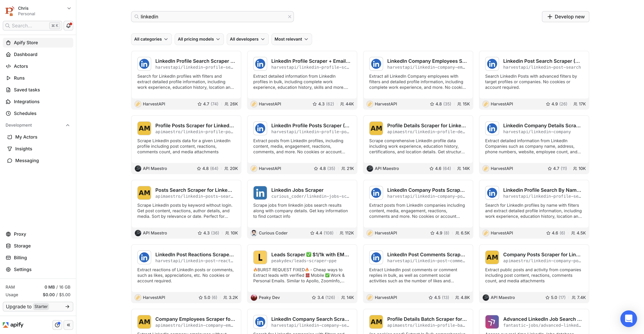Focus the sidebar Search field
Viewport: 644px width, 334px height.
32,26
